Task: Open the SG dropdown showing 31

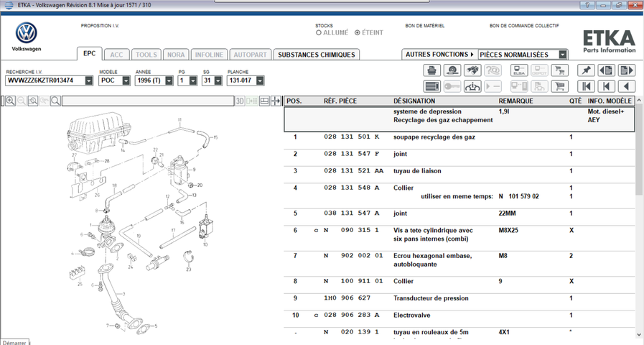Action: (218, 80)
